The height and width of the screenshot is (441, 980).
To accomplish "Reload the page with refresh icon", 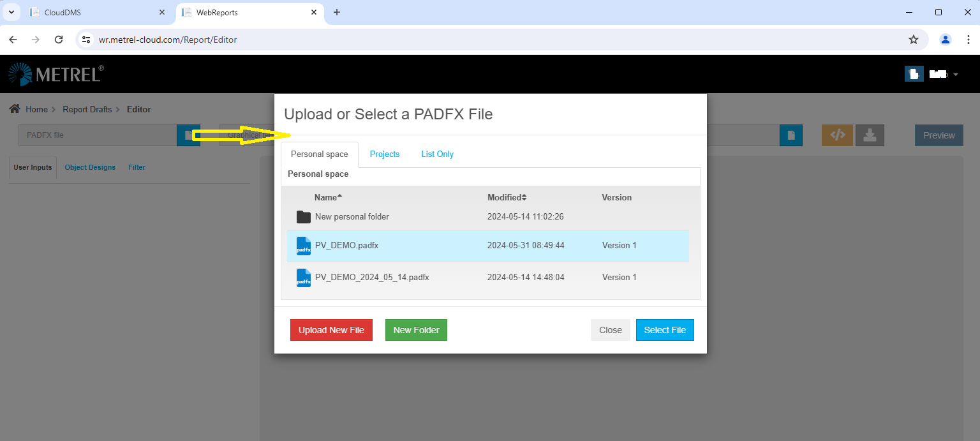I will pos(59,40).
